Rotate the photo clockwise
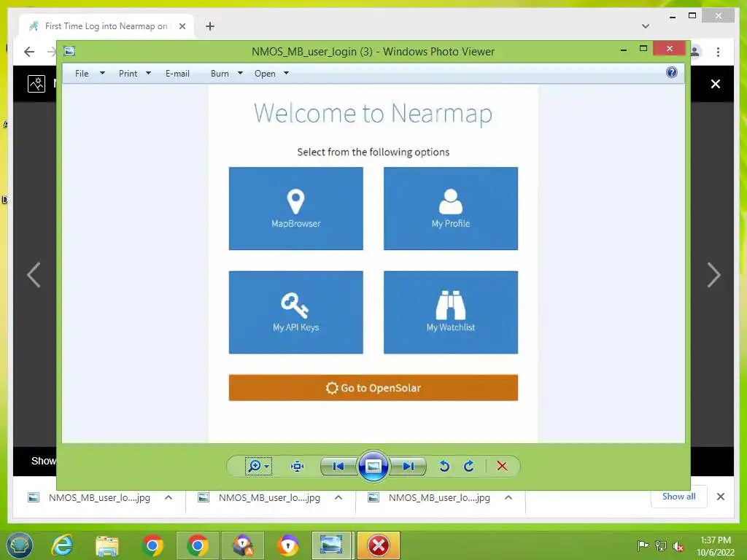The height and width of the screenshot is (560, 747). pos(469,466)
